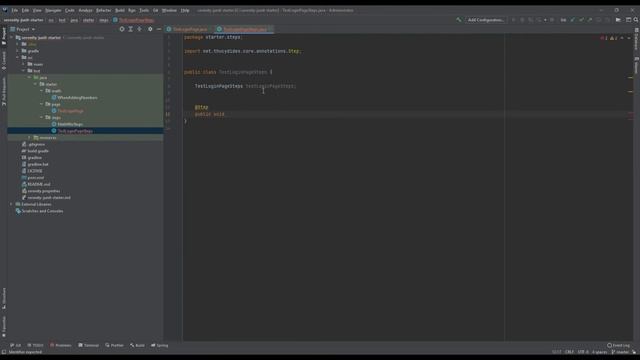This screenshot has height=360, width=640.
Task: Toggle Pull Requests side tab
Action: [x=4, y=92]
